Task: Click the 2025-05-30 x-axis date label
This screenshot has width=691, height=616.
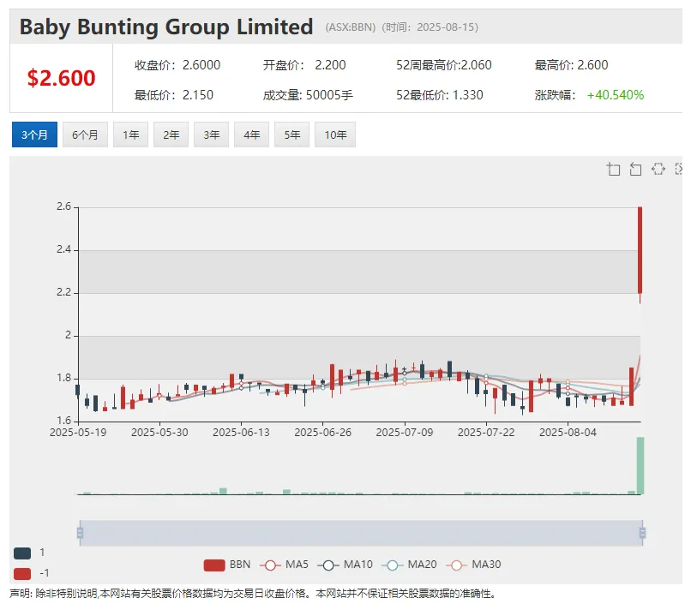Action: pyautogui.click(x=159, y=433)
